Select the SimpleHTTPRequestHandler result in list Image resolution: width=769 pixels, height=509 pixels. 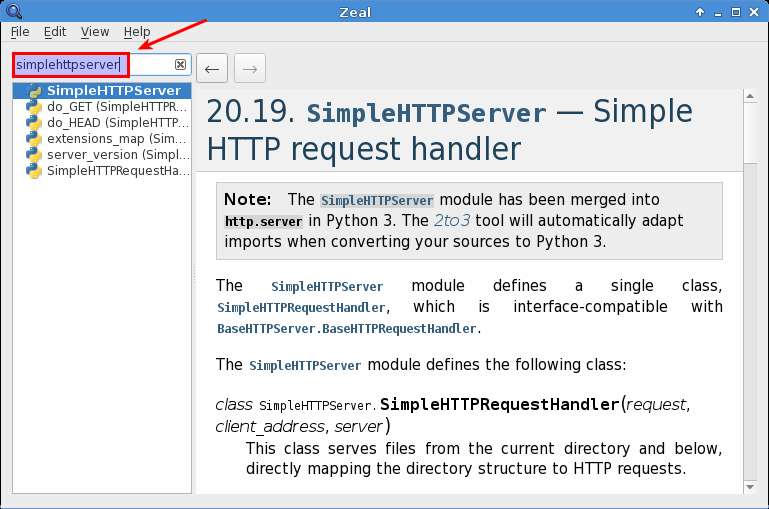[117, 171]
